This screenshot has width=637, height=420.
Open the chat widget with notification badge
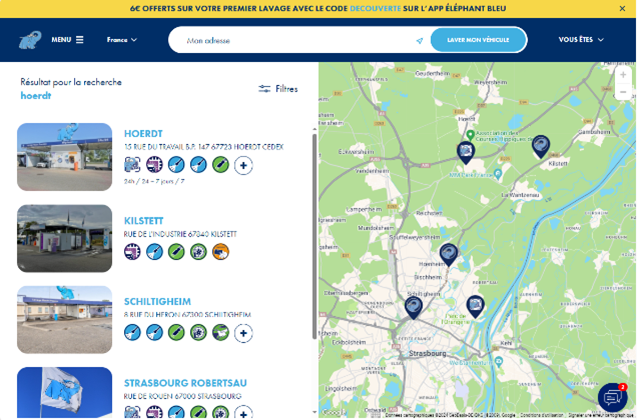point(613,397)
